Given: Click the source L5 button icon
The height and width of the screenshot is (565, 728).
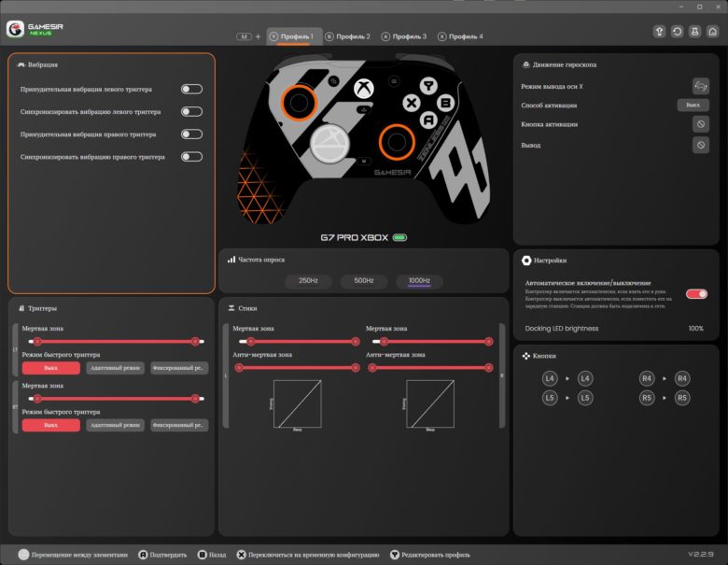Looking at the screenshot, I should click(x=550, y=398).
